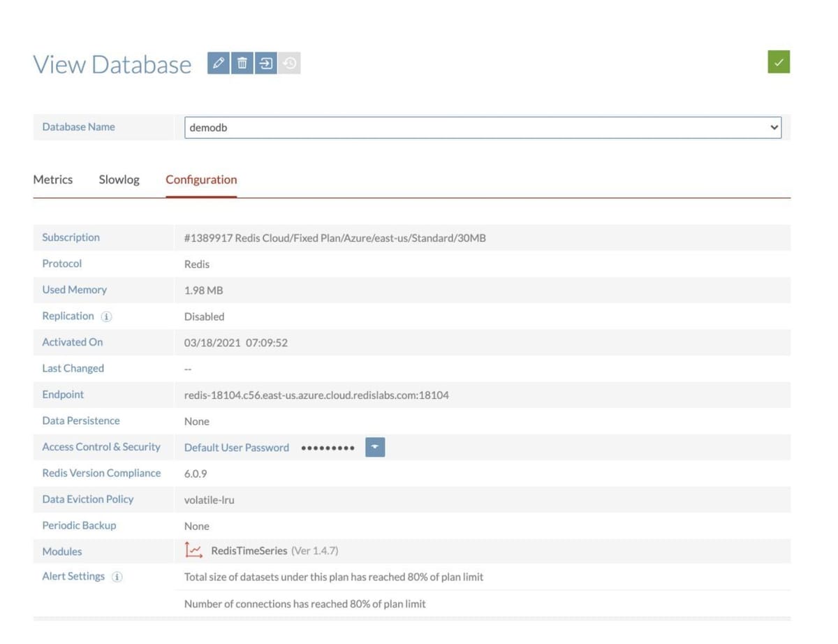
Task: Click the Data Eviction Policy label
Action: click(87, 499)
